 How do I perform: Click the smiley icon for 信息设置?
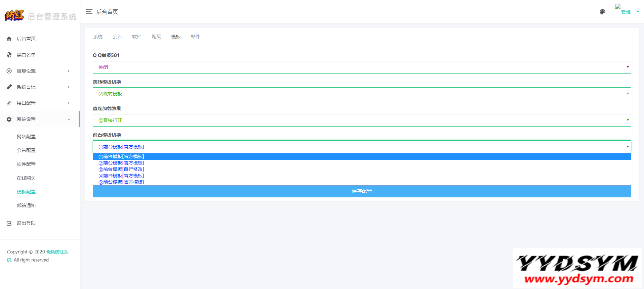pos(9,71)
